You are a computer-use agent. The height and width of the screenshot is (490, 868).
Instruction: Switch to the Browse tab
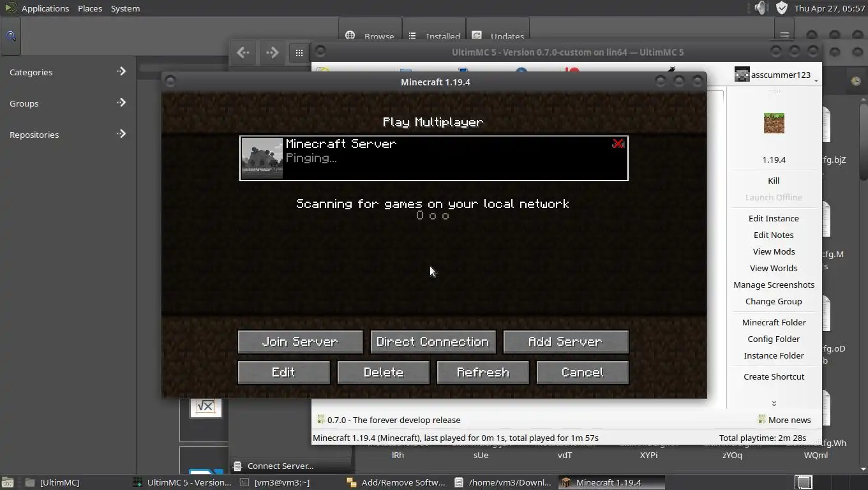(x=370, y=36)
